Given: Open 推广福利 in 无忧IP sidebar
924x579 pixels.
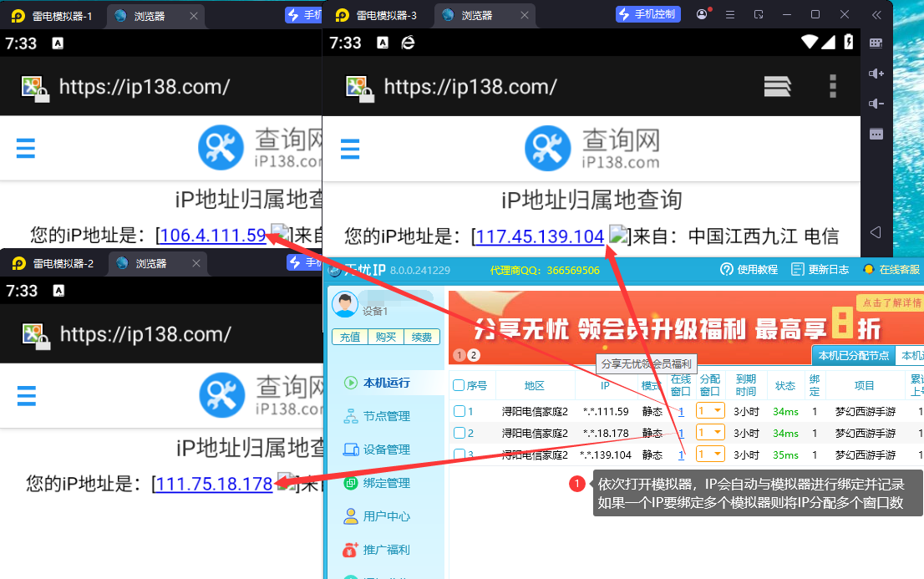Looking at the screenshot, I should pyautogui.click(x=377, y=550).
